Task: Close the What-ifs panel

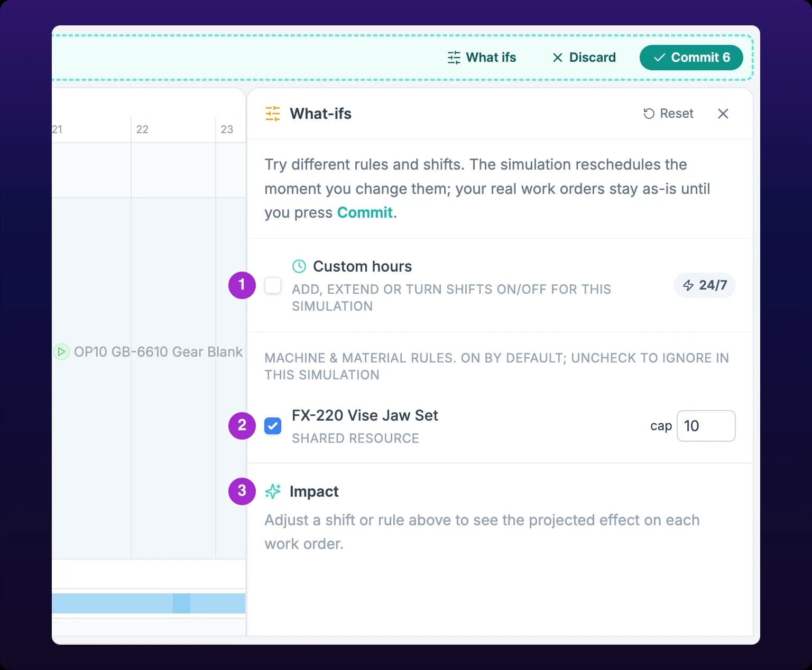Action: tap(723, 114)
